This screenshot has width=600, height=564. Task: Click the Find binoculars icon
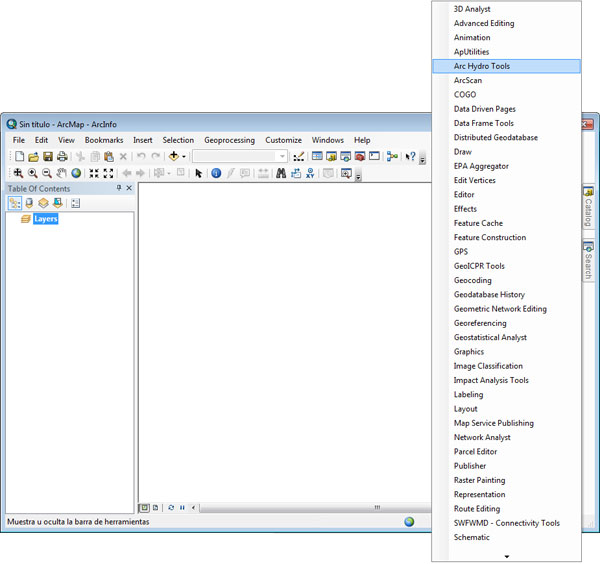pos(281,173)
